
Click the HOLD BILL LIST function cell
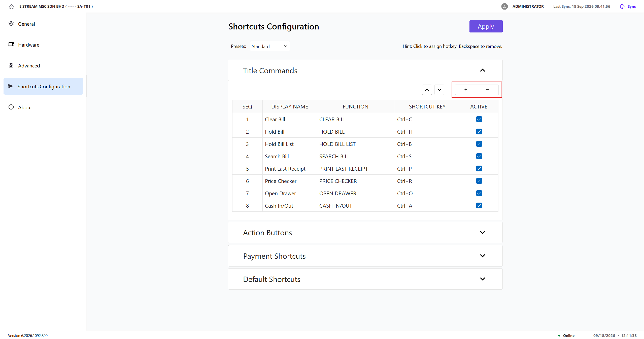pos(356,144)
